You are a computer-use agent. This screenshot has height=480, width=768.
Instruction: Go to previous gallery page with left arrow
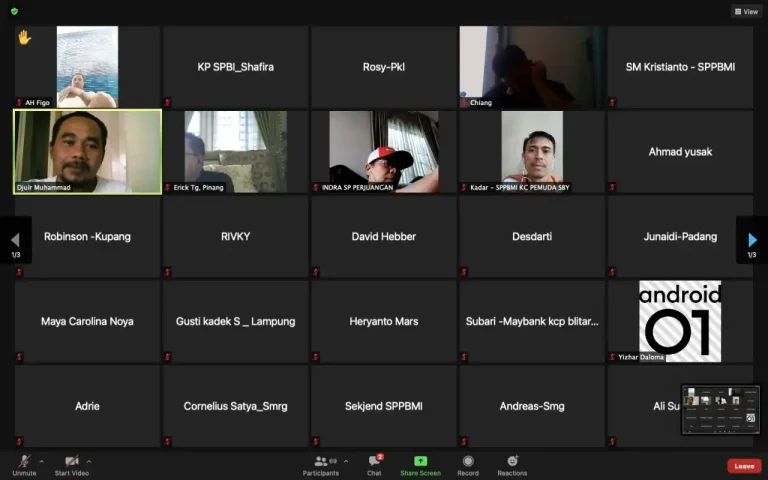(15, 240)
